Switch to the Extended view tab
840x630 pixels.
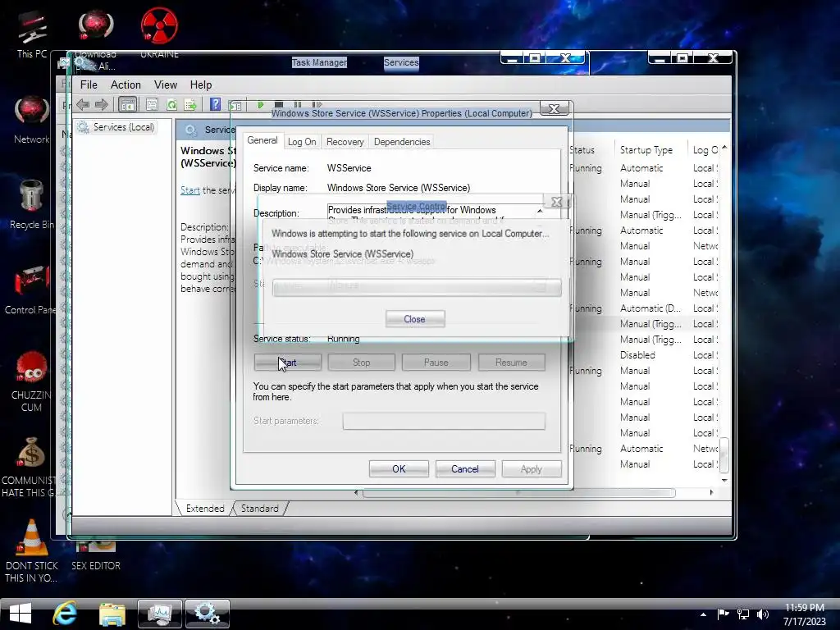(205, 508)
